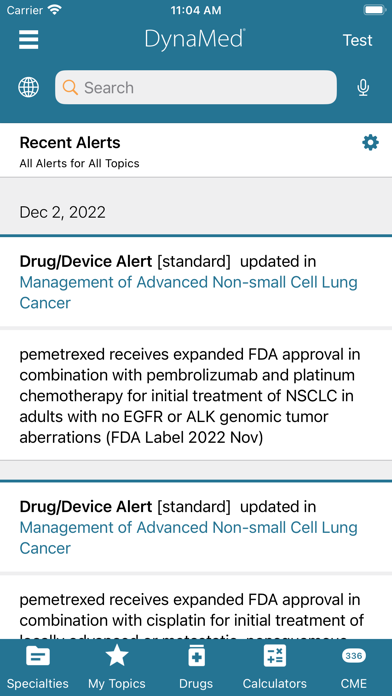
Task: Switch to the Drugs tab label
Action: (x=196, y=683)
